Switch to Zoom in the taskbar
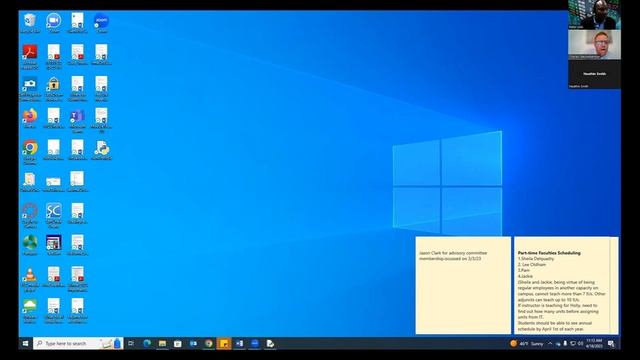Screen dimensions: 640x360 [255, 344]
